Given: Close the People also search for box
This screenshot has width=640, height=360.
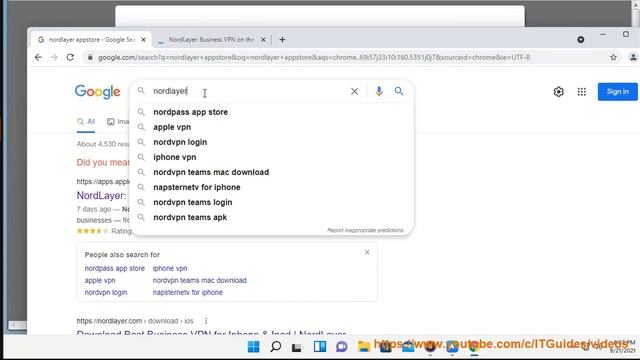Looking at the screenshot, I should tap(367, 252).
